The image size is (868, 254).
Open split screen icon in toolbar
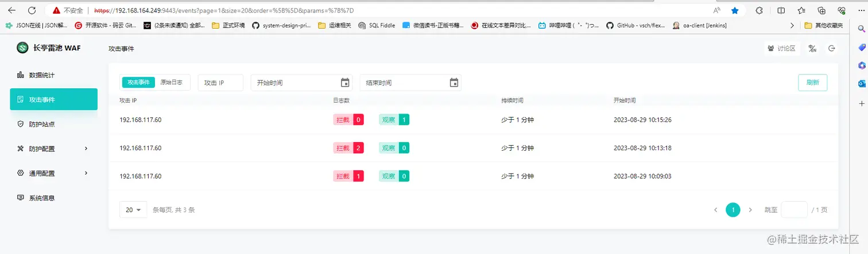[781, 10]
